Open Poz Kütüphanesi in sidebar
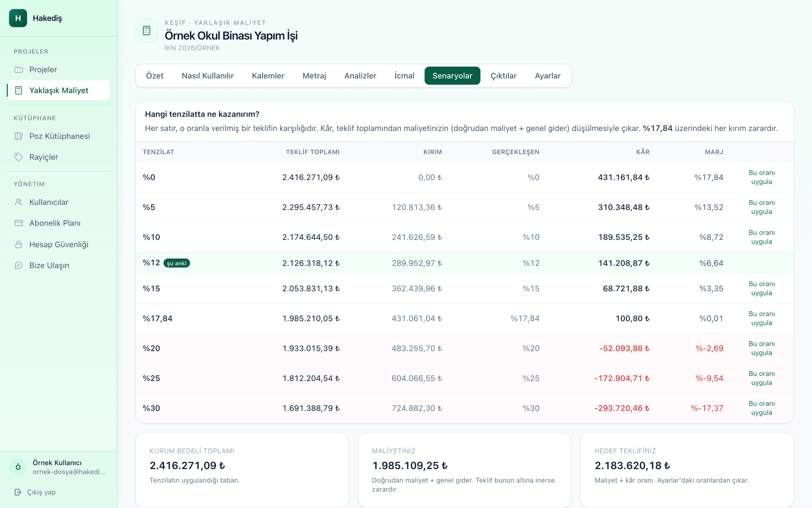 click(58, 136)
